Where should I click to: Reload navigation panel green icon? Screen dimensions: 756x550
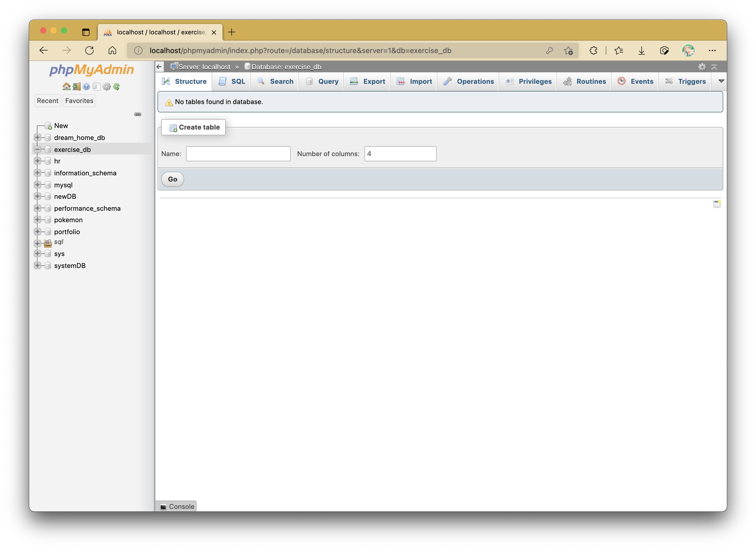coord(116,87)
